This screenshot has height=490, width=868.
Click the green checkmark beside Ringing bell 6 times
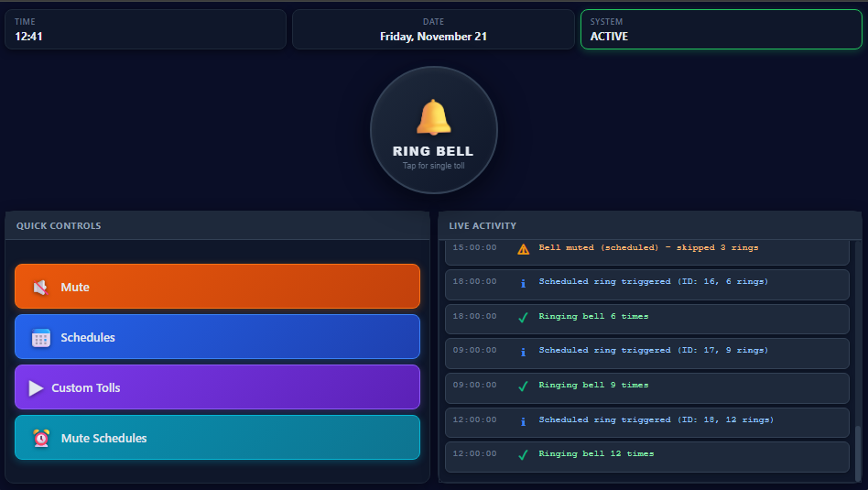tap(523, 318)
